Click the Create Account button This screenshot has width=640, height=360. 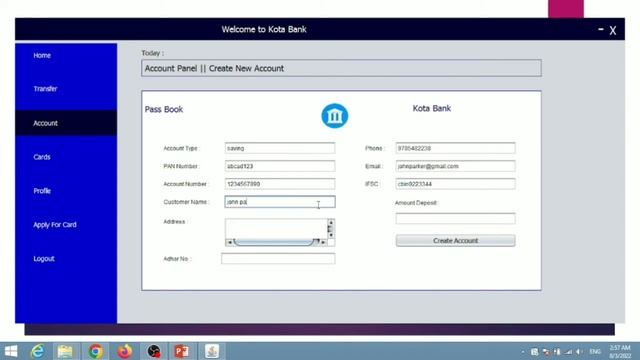coord(456,241)
